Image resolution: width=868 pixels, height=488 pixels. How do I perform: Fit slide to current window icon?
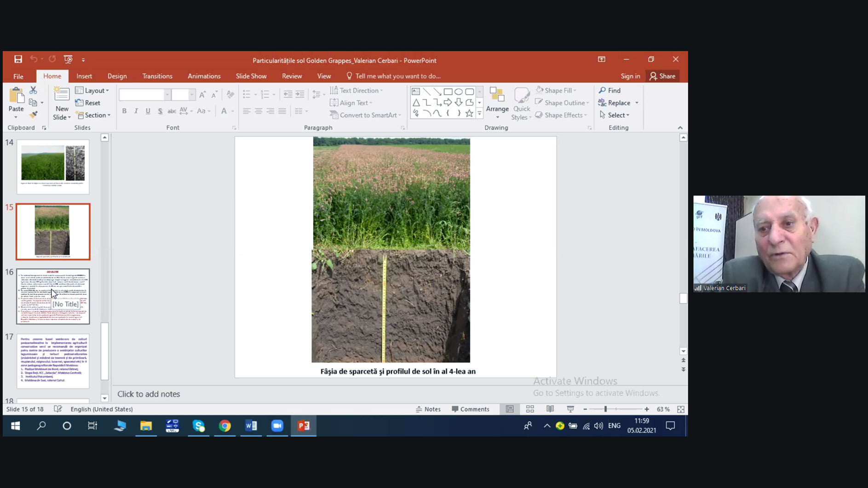[681, 409]
